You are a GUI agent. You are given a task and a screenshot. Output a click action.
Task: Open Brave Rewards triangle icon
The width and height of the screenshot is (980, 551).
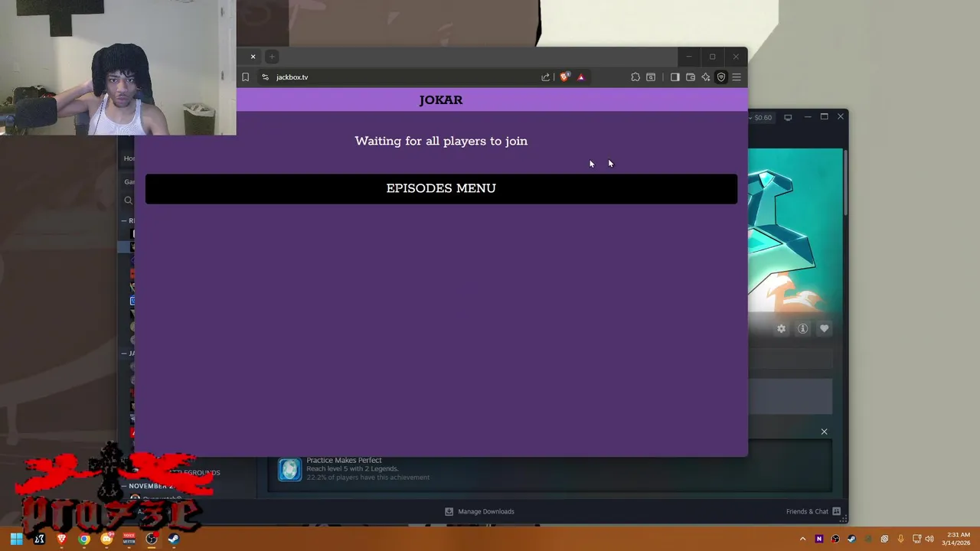(581, 77)
